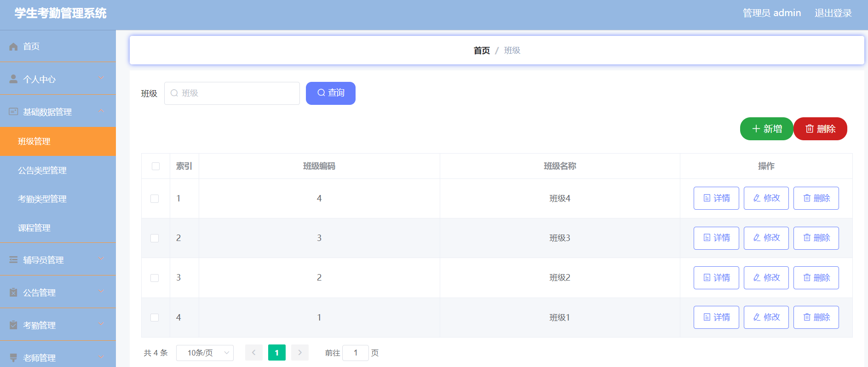868x367 pixels.
Task: Click the document icon in 班级4 详情 button
Action: tap(707, 198)
